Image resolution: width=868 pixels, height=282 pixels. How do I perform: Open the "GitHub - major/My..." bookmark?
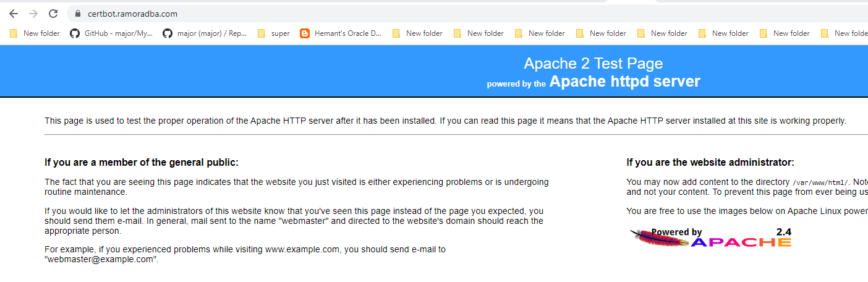(118, 33)
